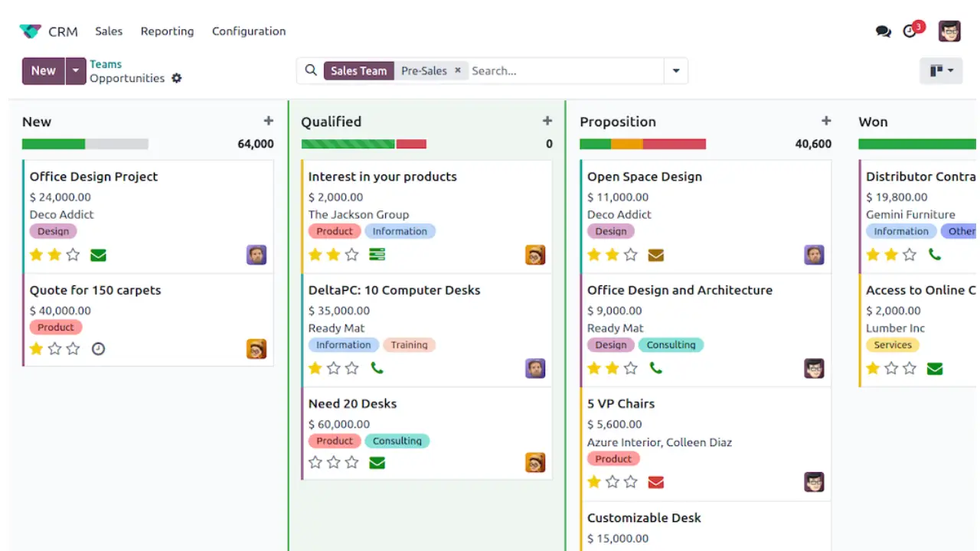Open the Activities clock icon showing 3

coord(910,31)
